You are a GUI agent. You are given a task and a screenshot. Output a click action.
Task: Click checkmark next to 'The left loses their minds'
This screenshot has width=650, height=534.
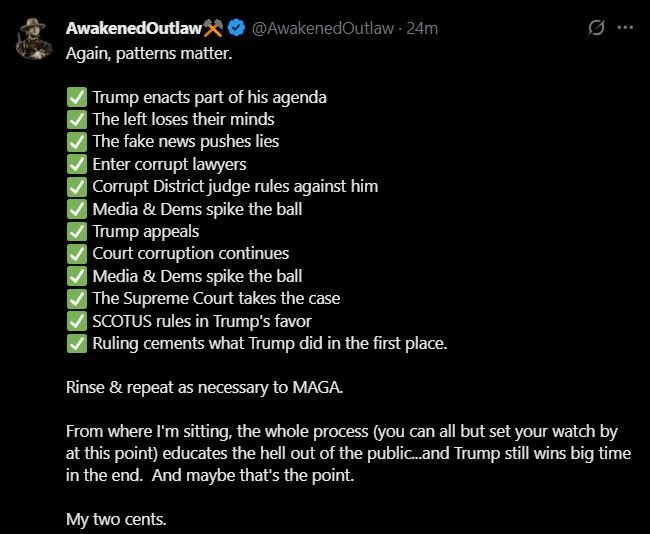(x=77, y=120)
